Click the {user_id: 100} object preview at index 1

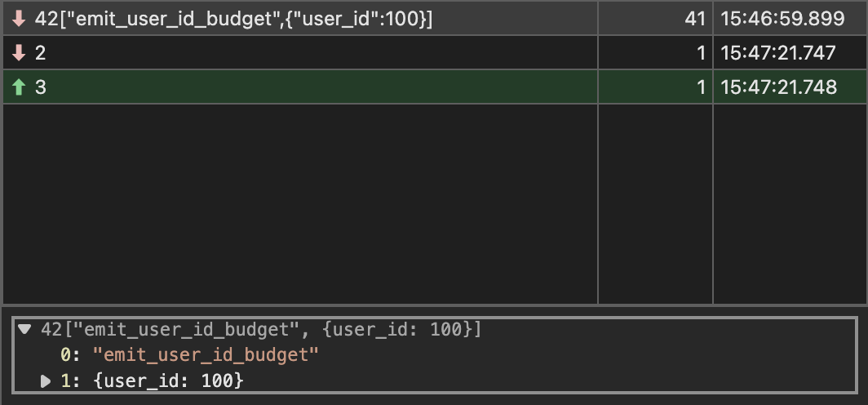click(x=169, y=381)
